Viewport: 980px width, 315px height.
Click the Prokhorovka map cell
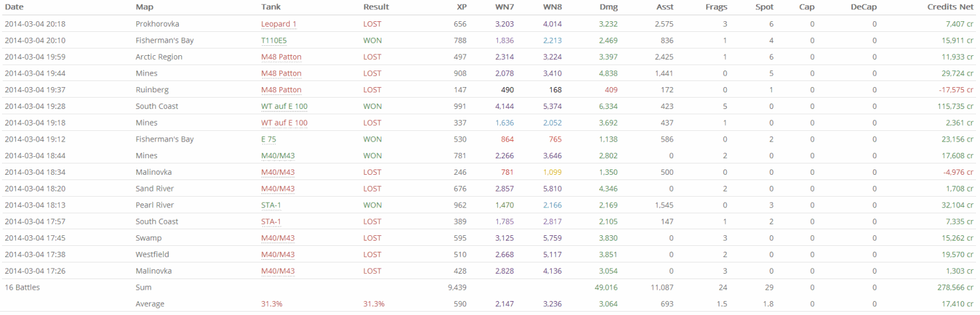157,24
